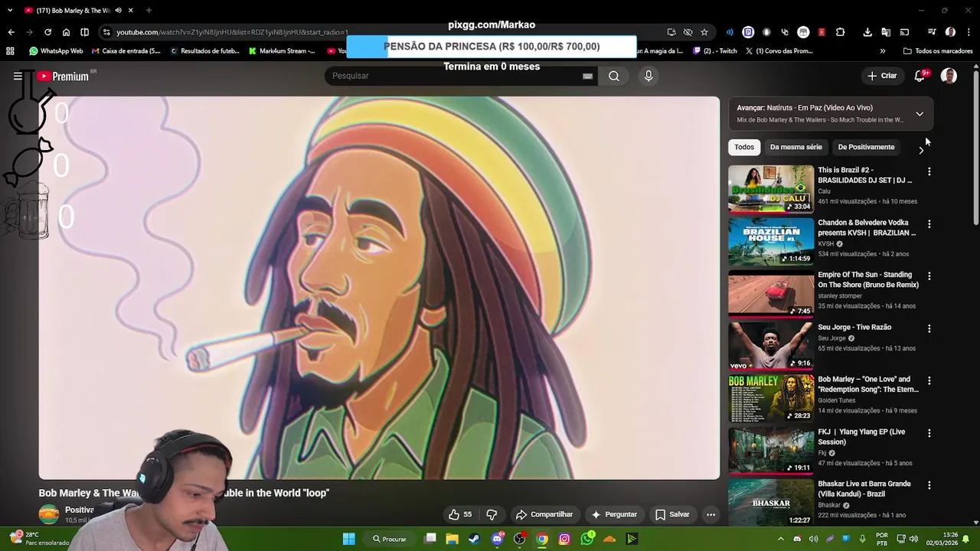This screenshot has width=980, height=551.
Task: Open options for Seu Jorge - Tive Razão
Action: [929, 328]
